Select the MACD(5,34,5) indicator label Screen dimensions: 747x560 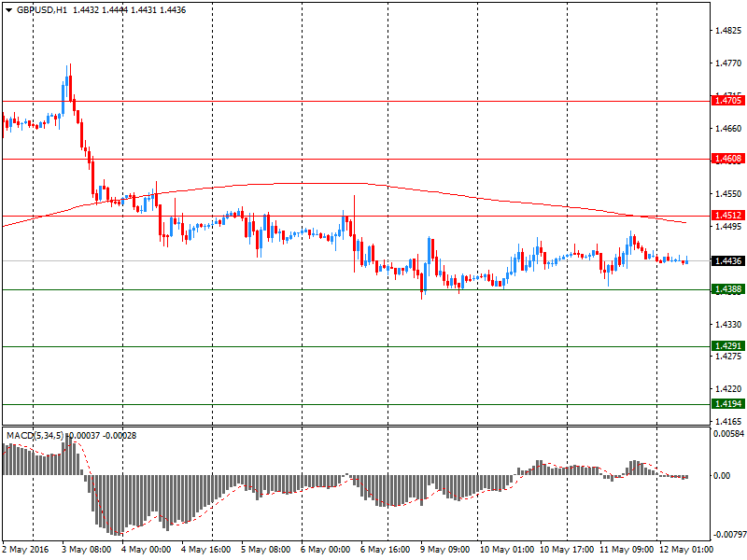click(x=35, y=435)
